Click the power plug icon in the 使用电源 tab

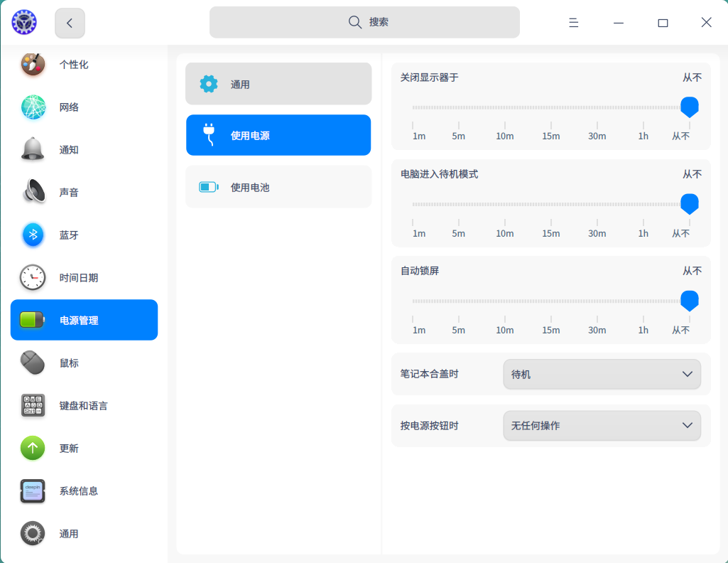pyautogui.click(x=209, y=135)
